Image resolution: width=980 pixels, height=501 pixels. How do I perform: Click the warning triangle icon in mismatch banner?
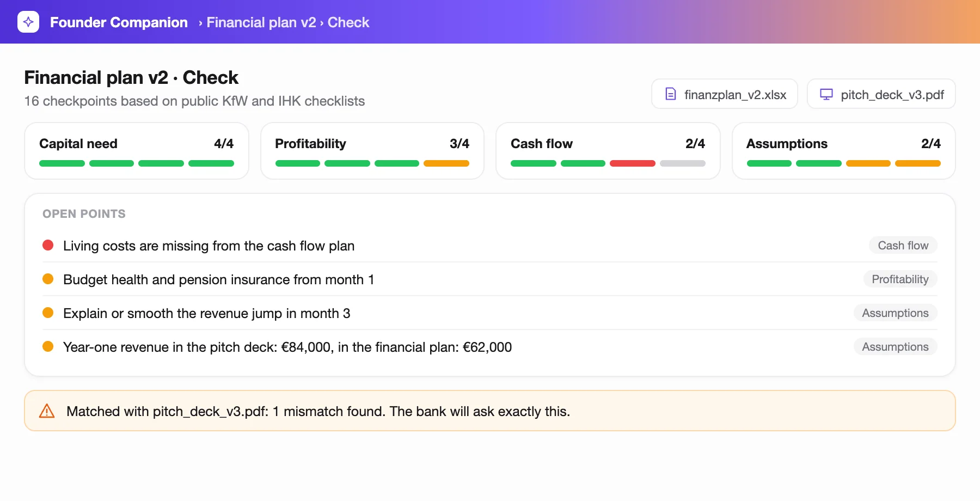(x=47, y=411)
